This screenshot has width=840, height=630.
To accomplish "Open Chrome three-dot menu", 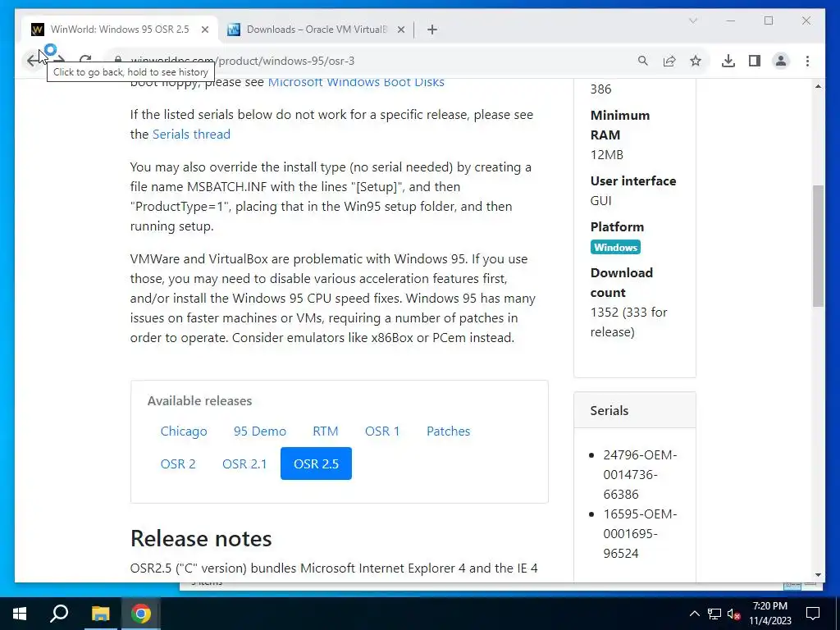I will point(807,61).
